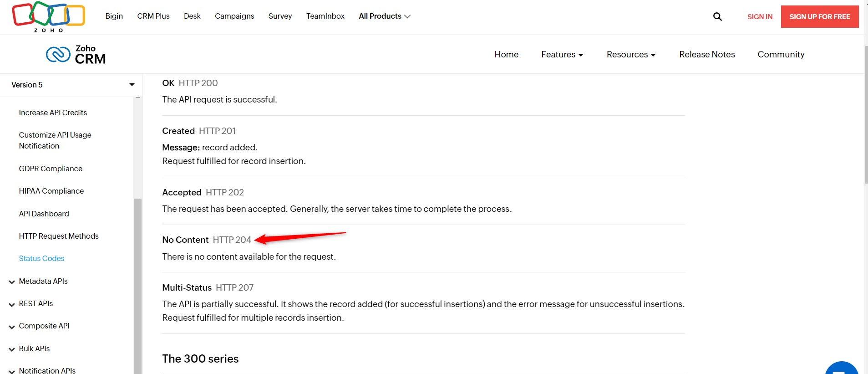Click 'There is no content available' sentence

[x=249, y=257]
